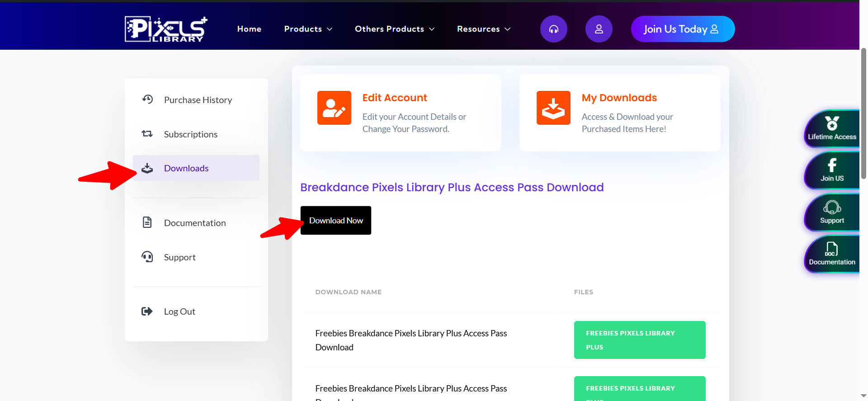Image resolution: width=868 pixels, height=401 pixels.
Task: Expand the Others Products dropdown
Action: [x=394, y=29]
